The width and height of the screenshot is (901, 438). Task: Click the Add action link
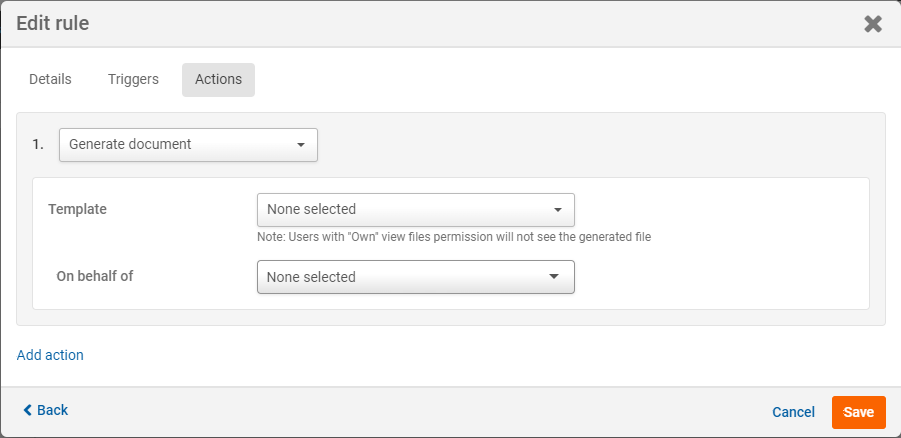50,355
